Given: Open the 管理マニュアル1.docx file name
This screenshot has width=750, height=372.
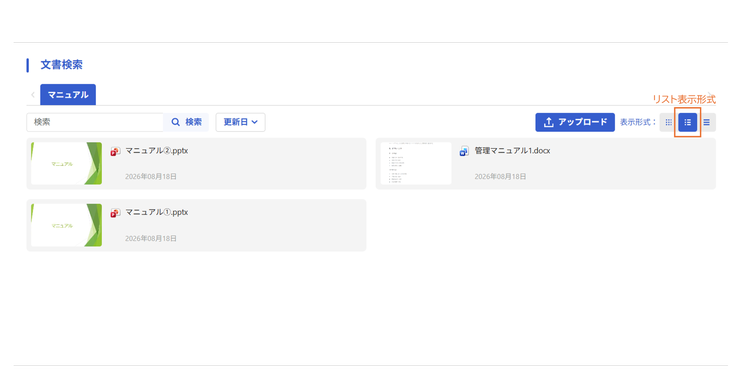Looking at the screenshot, I should 513,151.
